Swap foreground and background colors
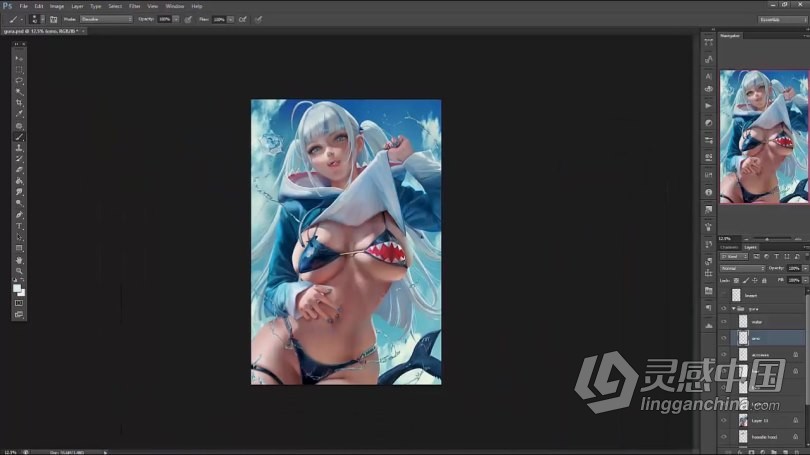This screenshot has height=455, width=810. pos(23,280)
